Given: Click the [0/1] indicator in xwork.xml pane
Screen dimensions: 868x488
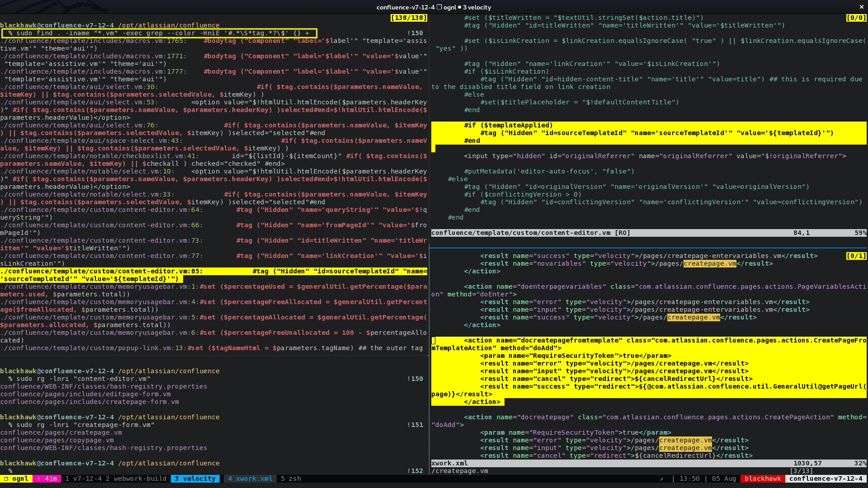Looking at the screenshot, I should point(856,256).
